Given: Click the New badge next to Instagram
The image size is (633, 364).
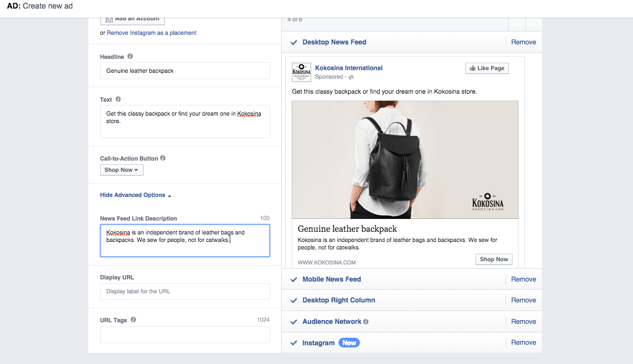Looking at the screenshot, I should pos(349,343).
